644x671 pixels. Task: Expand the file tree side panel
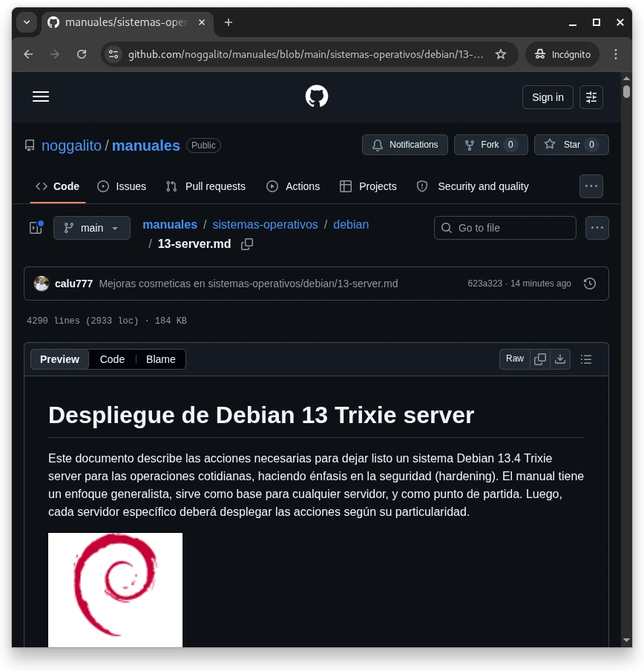pyautogui.click(x=36, y=228)
